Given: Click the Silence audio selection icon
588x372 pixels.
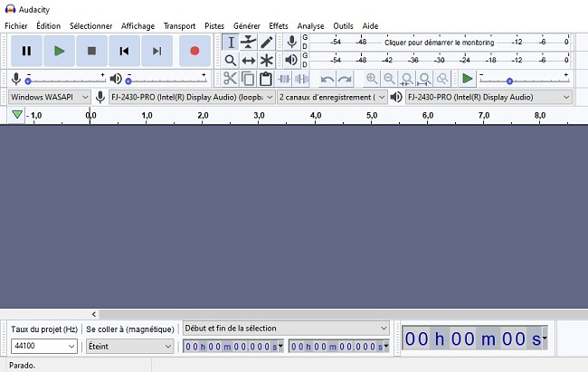Looking at the screenshot, I should pyautogui.click(x=302, y=79).
